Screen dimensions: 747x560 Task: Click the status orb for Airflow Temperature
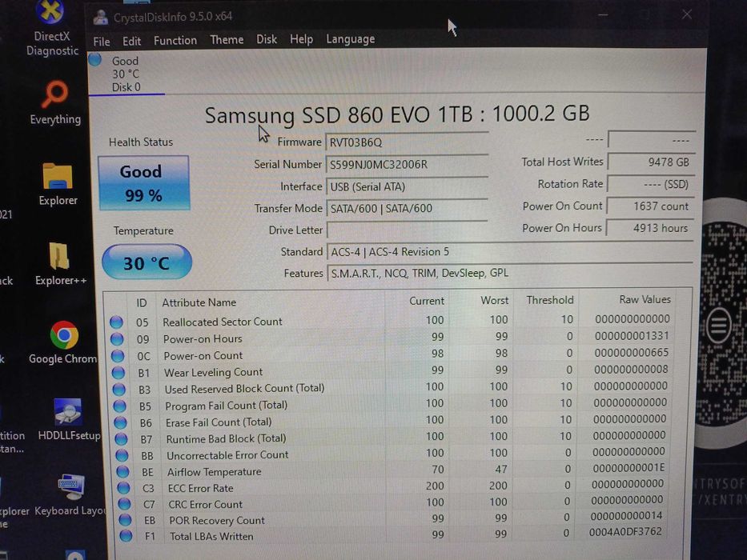[x=123, y=472]
